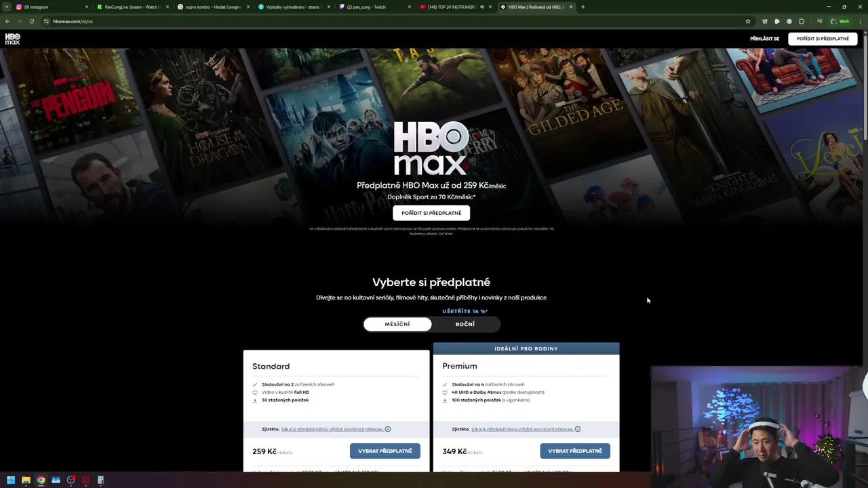Open Calculator from taskbar
Screen dimensions: 868x488
(x=100, y=481)
